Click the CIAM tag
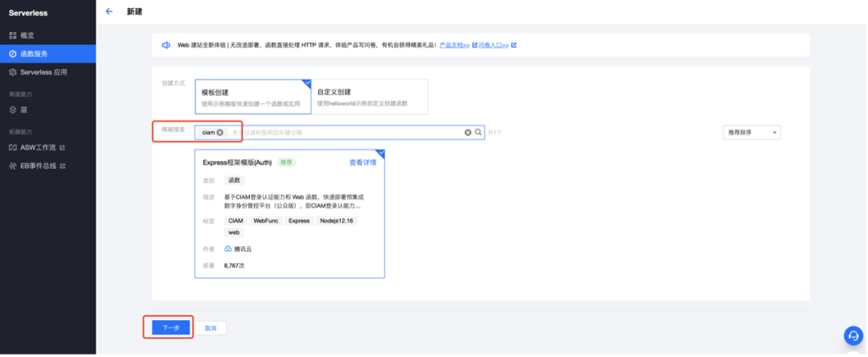 coord(235,221)
